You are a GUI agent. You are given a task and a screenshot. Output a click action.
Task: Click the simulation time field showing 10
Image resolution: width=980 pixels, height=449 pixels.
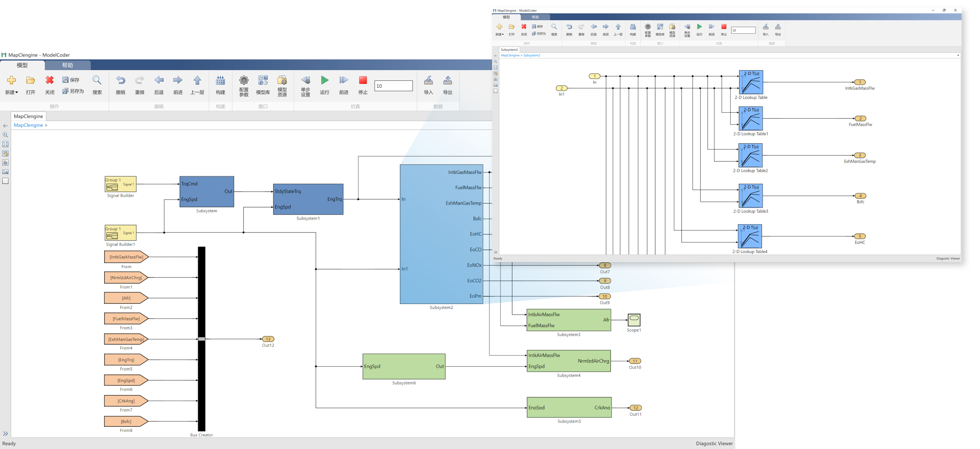click(x=393, y=86)
